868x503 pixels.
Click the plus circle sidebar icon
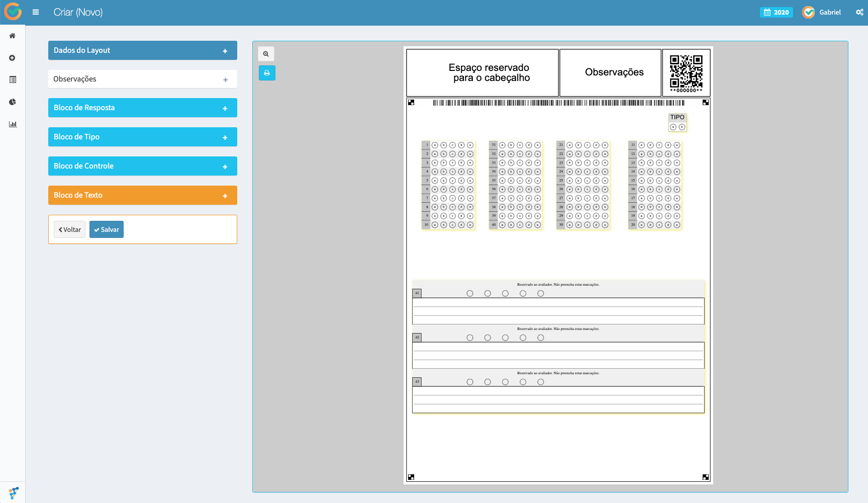(x=13, y=58)
